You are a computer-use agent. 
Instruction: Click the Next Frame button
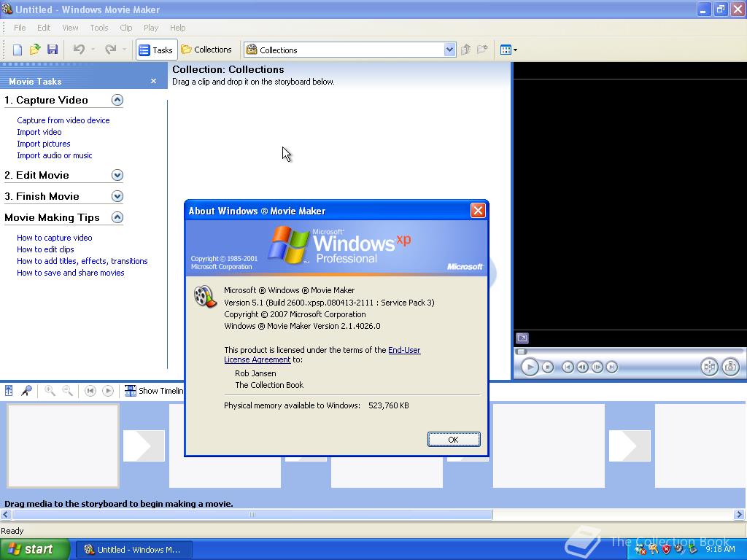point(597,367)
